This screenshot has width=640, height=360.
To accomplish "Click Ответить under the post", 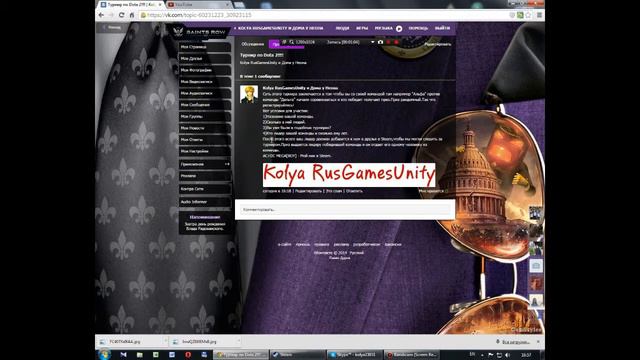I will click(354, 191).
